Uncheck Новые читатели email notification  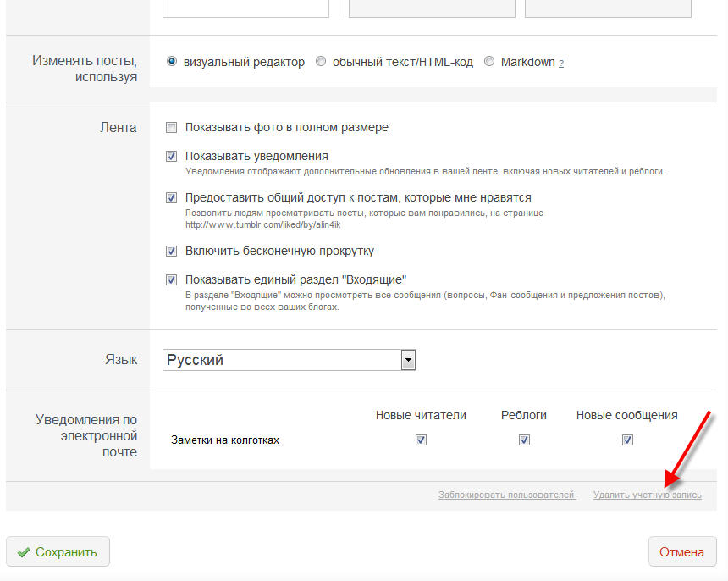(421, 440)
